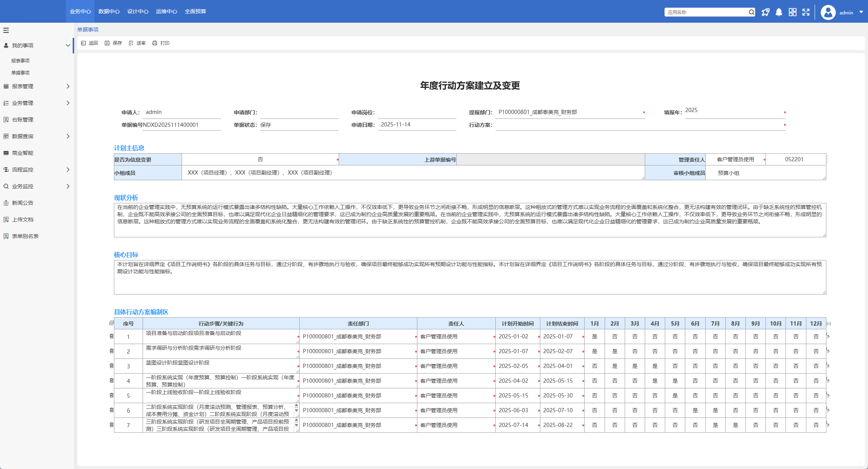The width and height of the screenshot is (868, 469).
Task: Open 全面预算 top menu
Action: (x=195, y=11)
